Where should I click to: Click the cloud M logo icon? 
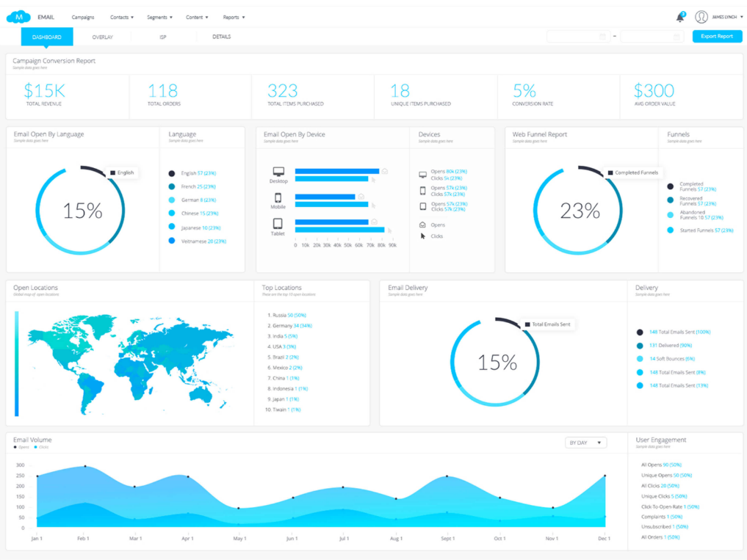(18, 16)
